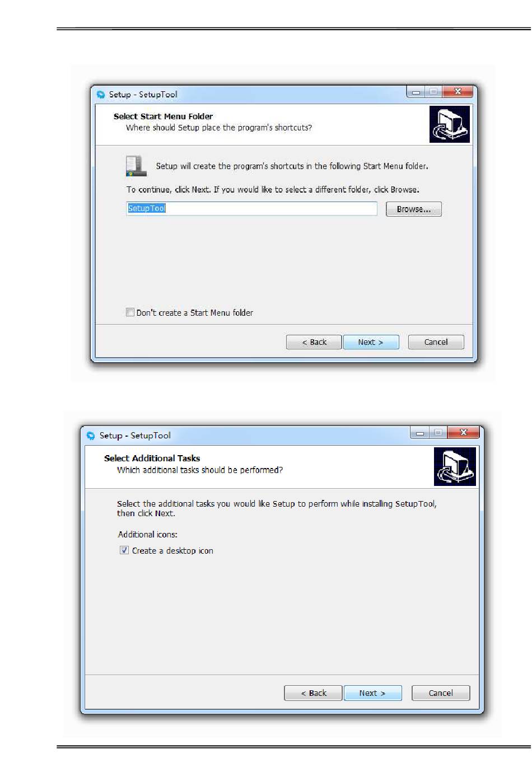Uncheck Create a desktop icon option
The height and width of the screenshot is (772, 532).
[x=124, y=550]
